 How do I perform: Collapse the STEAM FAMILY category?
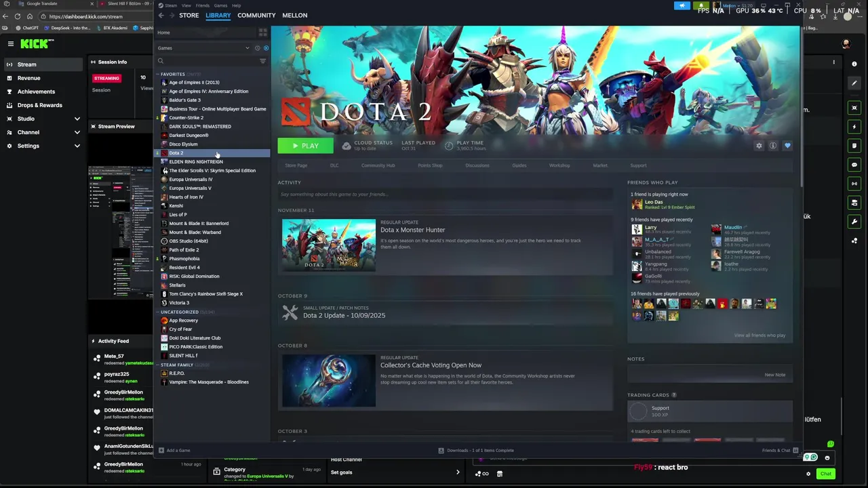click(x=158, y=365)
